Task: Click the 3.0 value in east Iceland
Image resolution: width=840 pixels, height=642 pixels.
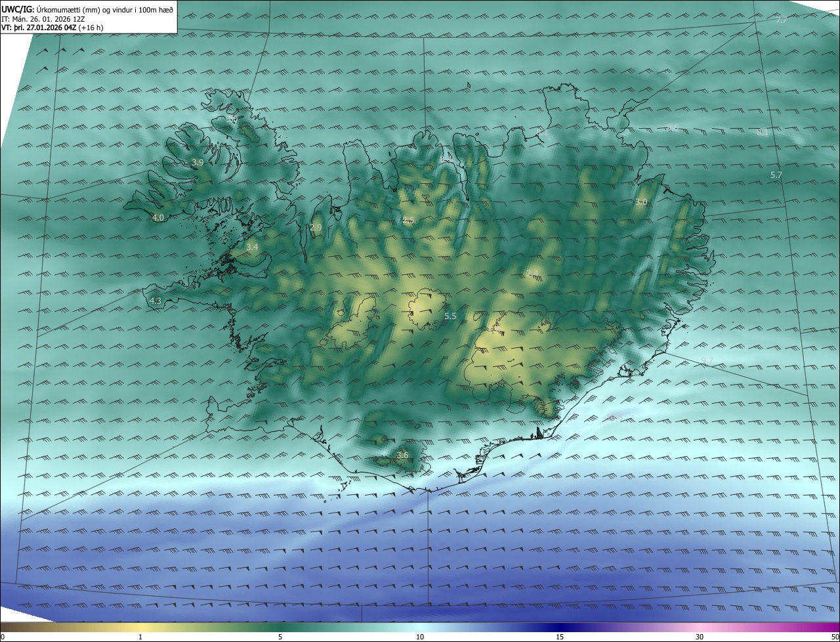Action: 641,202
